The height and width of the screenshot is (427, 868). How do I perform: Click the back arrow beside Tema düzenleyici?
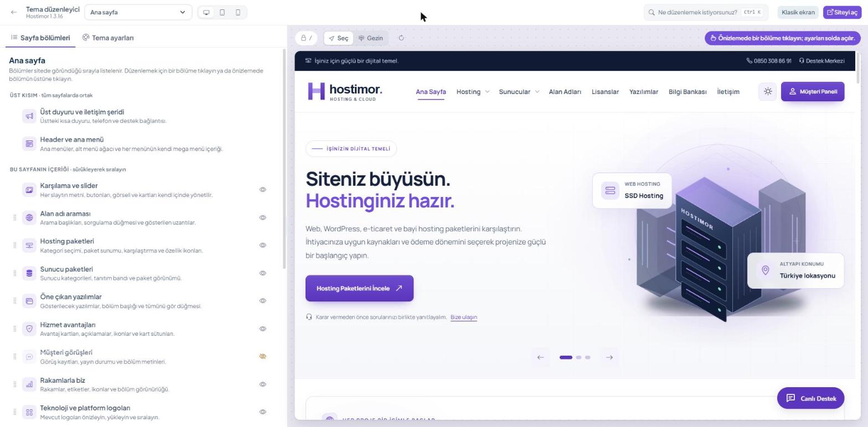click(14, 12)
